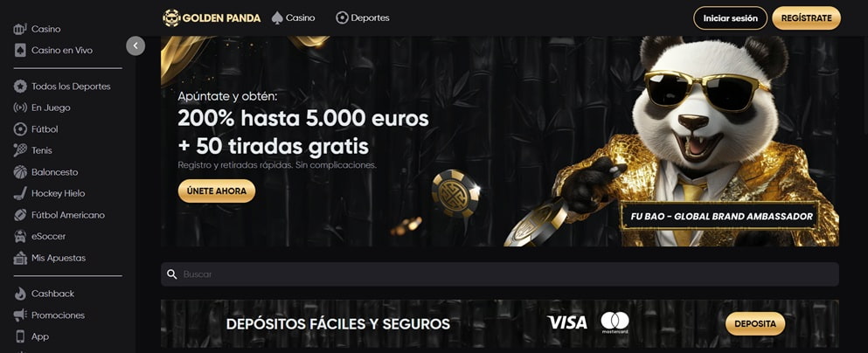868x353 pixels.
Task: Select the Tenis racket icon
Action: click(x=20, y=150)
